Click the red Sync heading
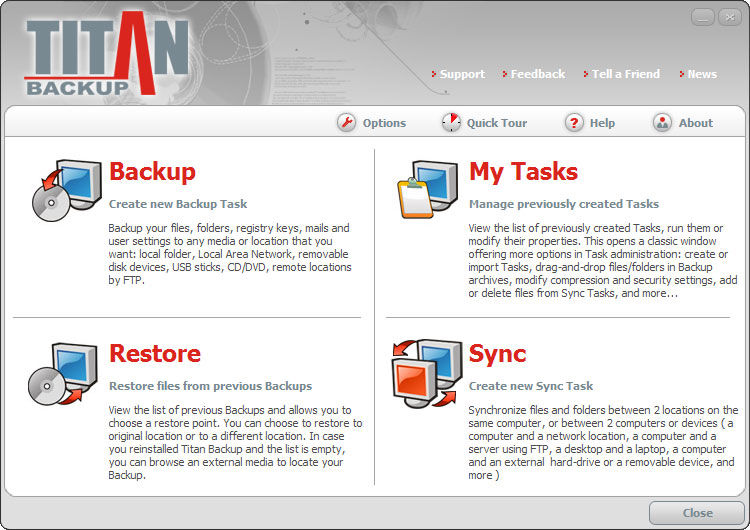 pyautogui.click(x=497, y=354)
